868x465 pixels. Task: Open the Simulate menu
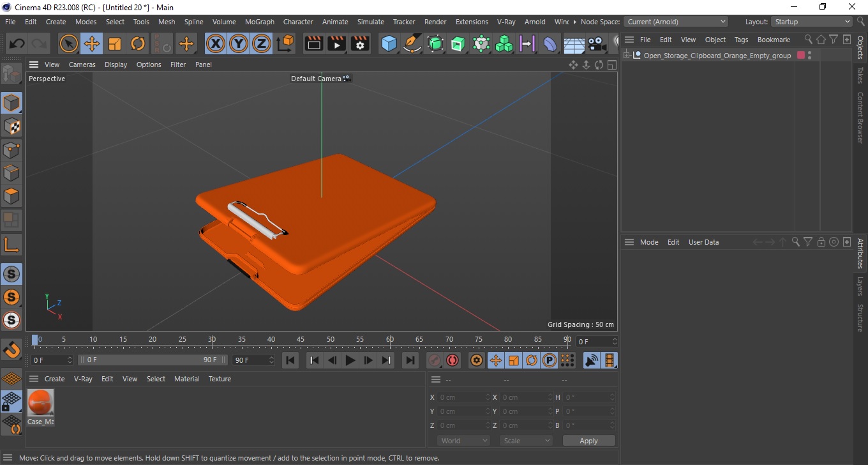pyautogui.click(x=371, y=22)
